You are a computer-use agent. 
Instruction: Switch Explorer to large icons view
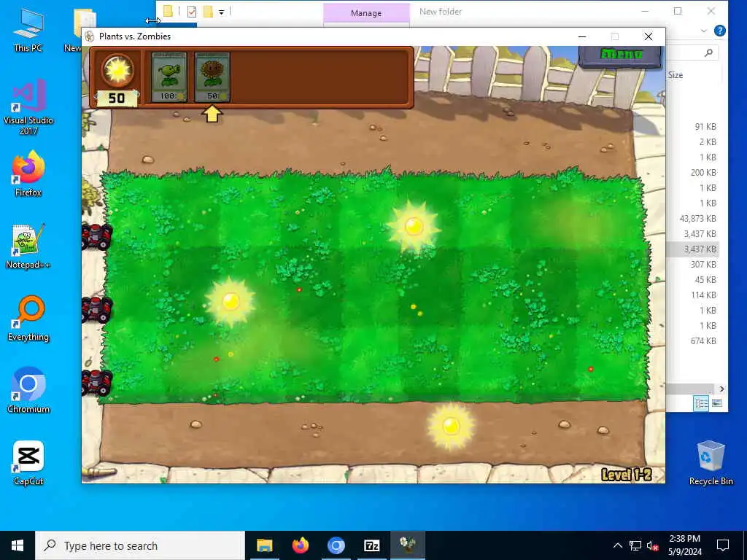coord(717,404)
